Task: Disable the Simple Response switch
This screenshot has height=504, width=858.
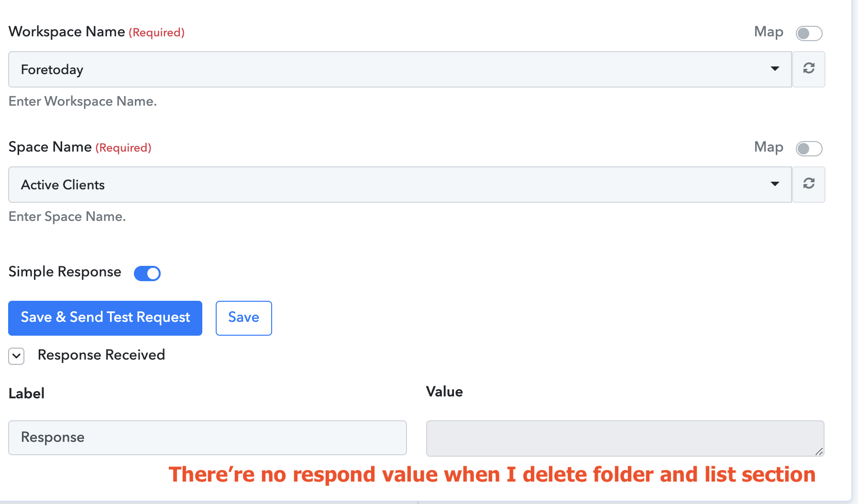Action: (147, 274)
